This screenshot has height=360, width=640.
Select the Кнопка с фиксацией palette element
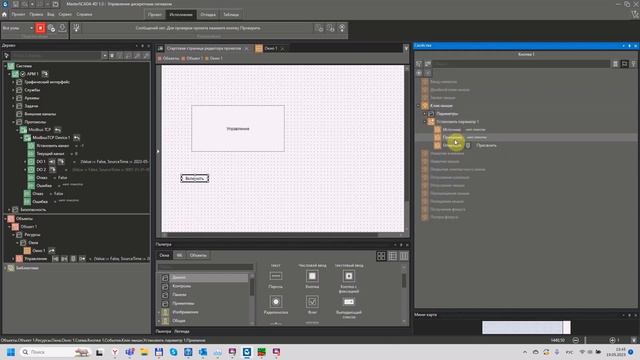point(349,282)
